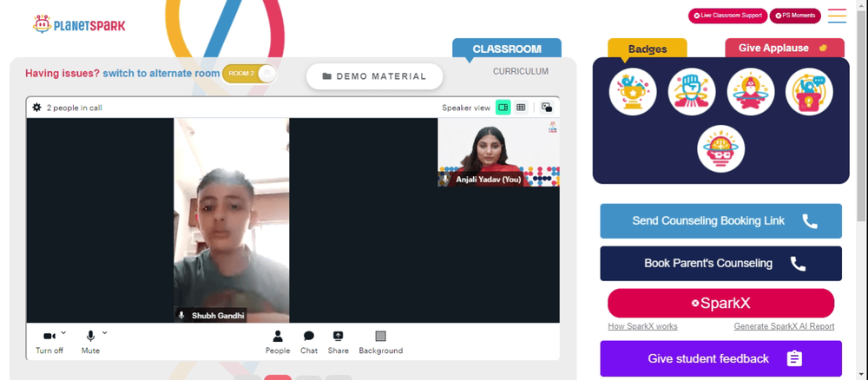This screenshot has height=380, width=868.
Task: Open the People panel
Action: [x=278, y=342]
